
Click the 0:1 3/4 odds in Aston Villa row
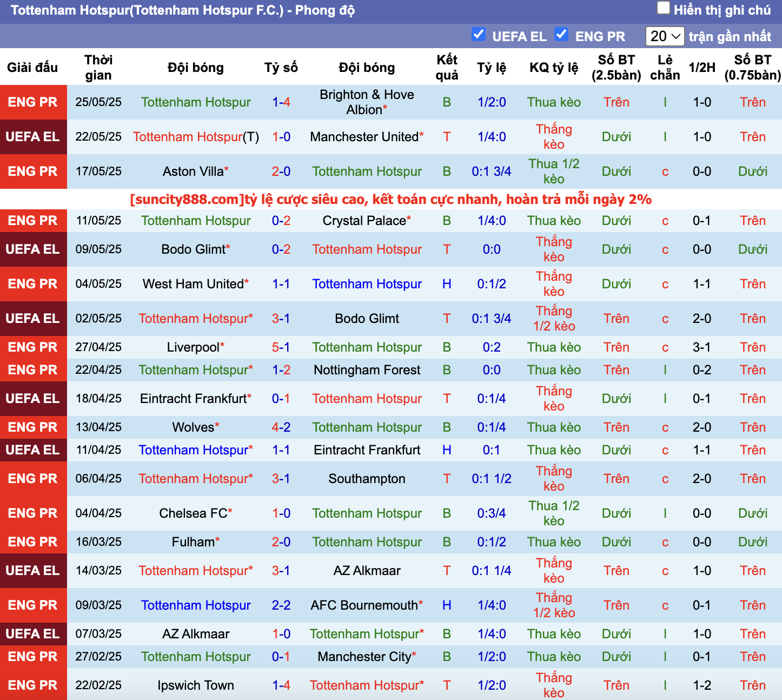click(x=492, y=171)
